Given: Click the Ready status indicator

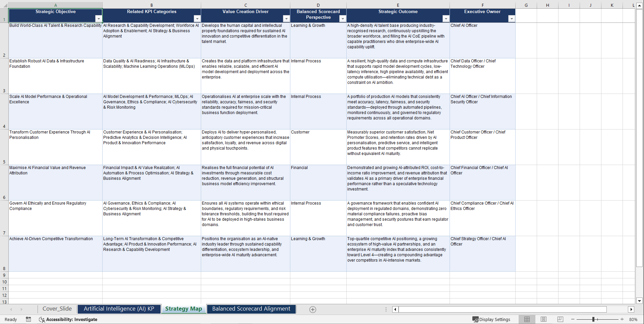Looking at the screenshot, I should coord(11,319).
